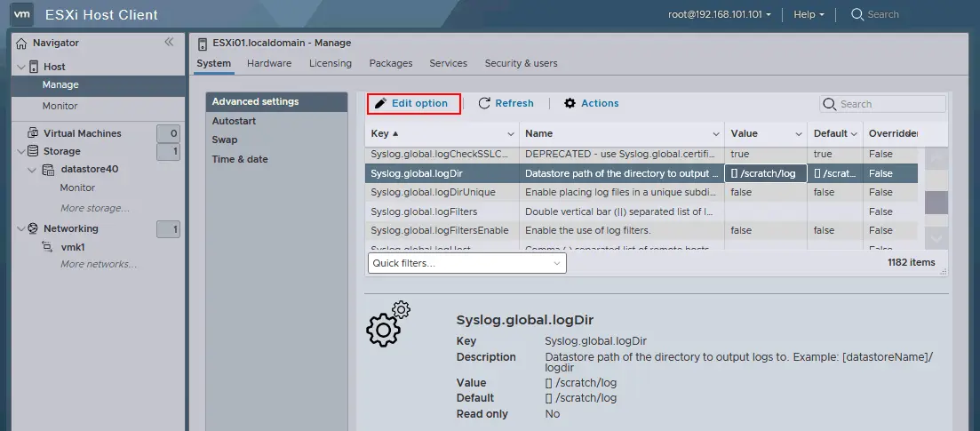Select Autostart in the side menu
Viewport: 980px width, 431px height.
276,121
